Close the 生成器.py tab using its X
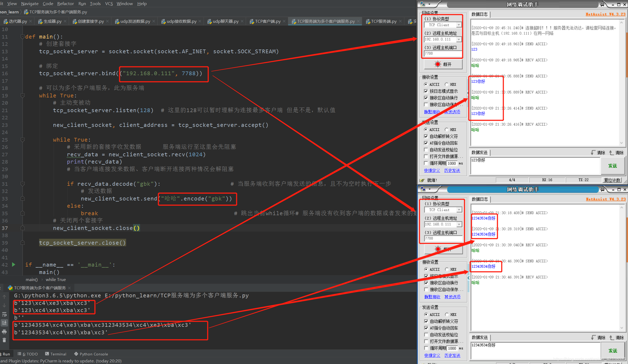This screenshot has width=628, height=364. pos(65,21)
